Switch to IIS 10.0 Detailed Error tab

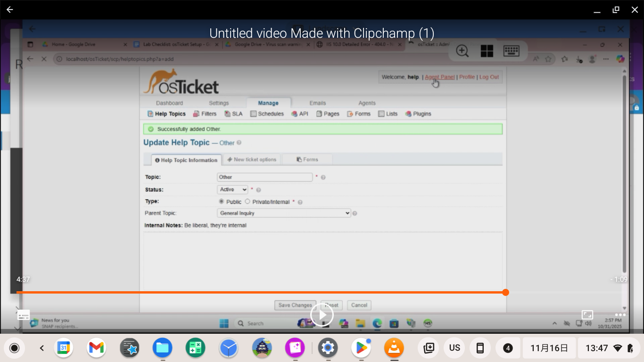coord(359,44)
